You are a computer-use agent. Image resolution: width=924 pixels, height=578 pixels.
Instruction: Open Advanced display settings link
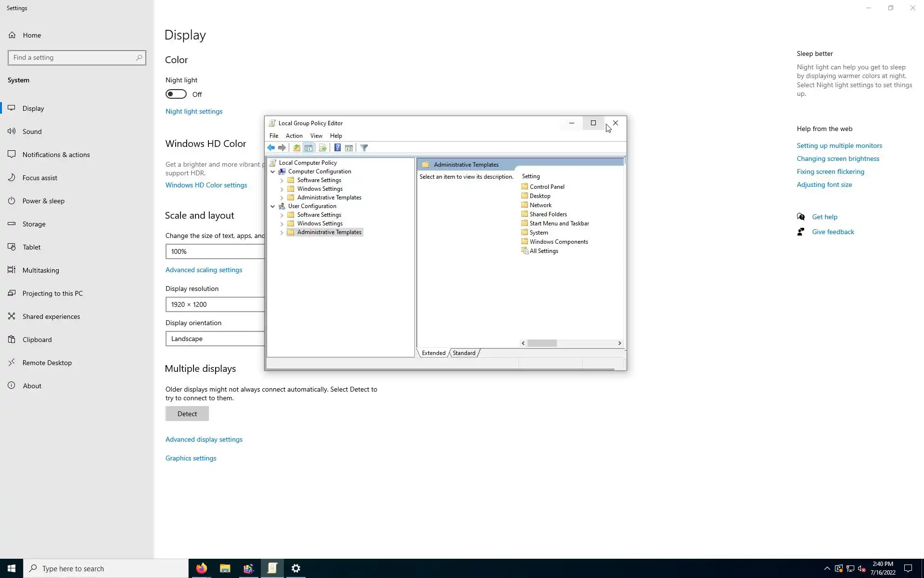[x=204, y=439]
